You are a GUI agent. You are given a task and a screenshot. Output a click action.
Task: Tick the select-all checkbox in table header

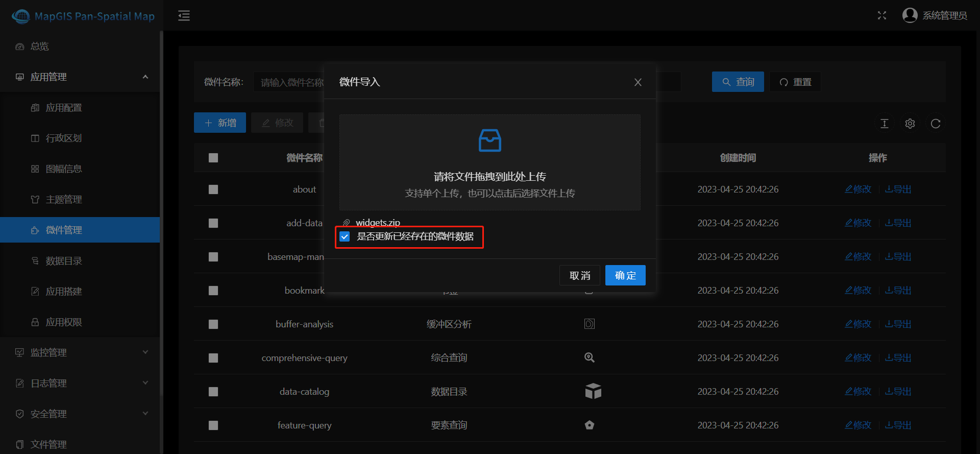click(213, 158)
